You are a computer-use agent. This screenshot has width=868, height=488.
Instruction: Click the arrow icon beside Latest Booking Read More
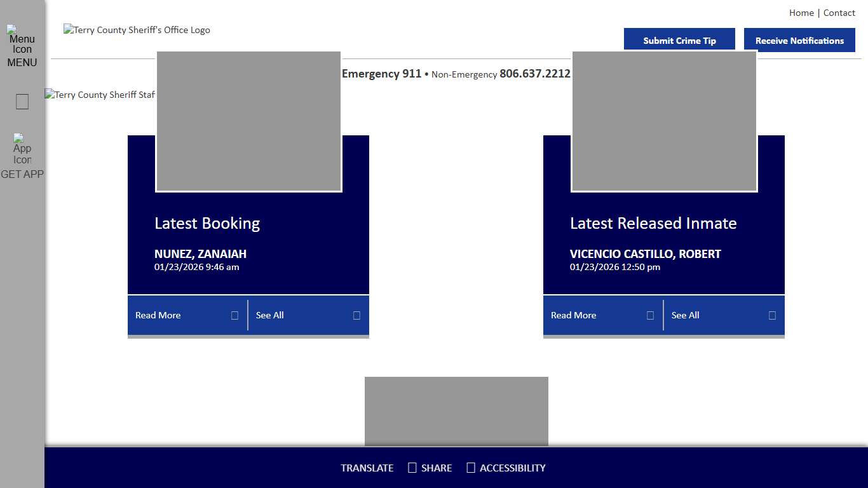coord(234,316)
